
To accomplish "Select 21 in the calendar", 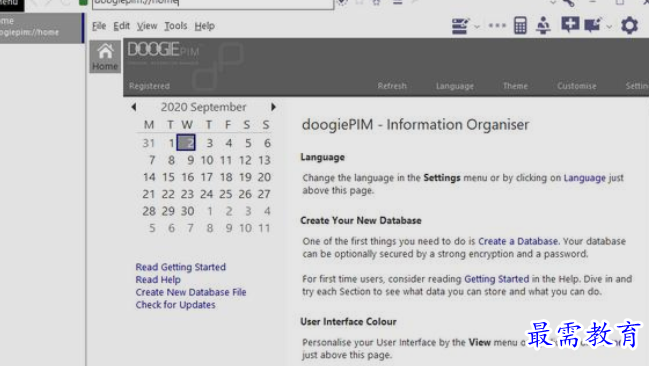I will pos(149,194).
